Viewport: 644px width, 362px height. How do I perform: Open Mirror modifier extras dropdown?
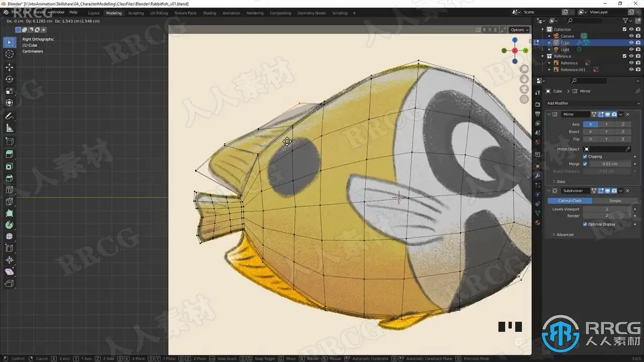pyautogui.click(x=621, y=114)
